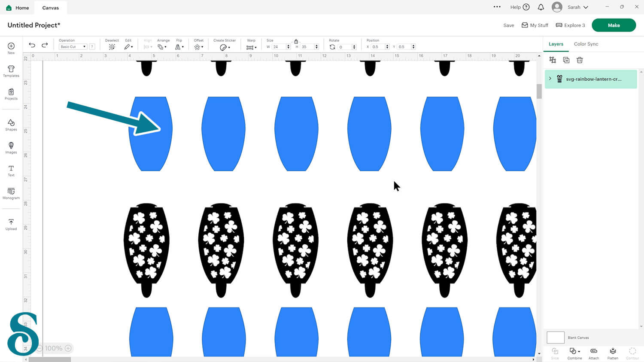Open the Combine menu
Viewport: 644px width, 362px height.
(574, 353)
